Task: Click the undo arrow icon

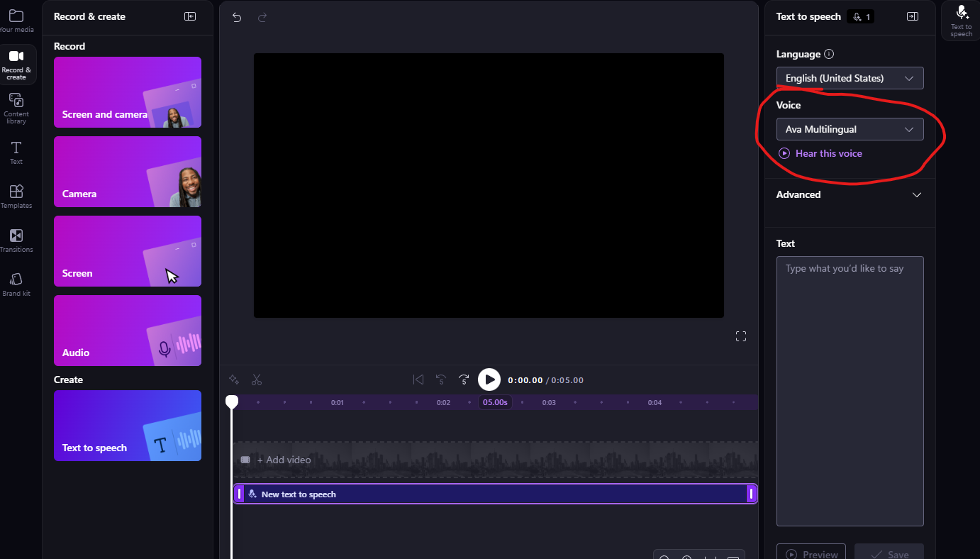Action: pyautogui.click(x=237, y=18)
